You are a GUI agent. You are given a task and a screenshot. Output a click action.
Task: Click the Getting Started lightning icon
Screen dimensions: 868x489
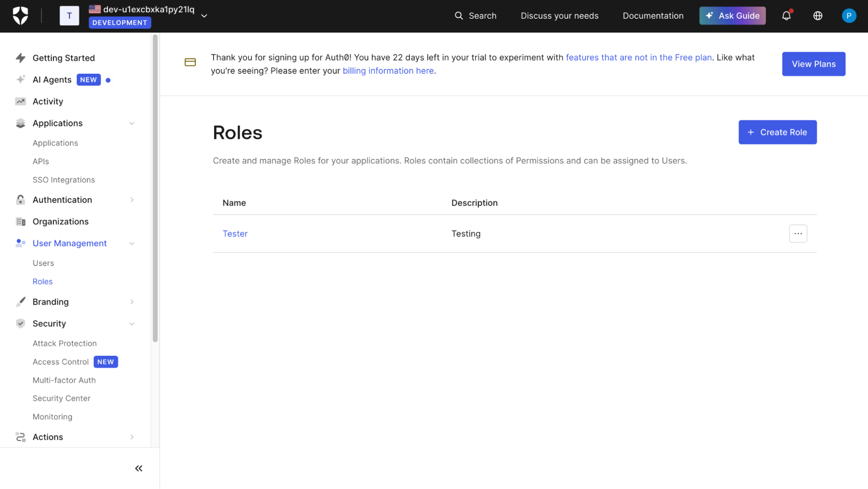[20, 58]
